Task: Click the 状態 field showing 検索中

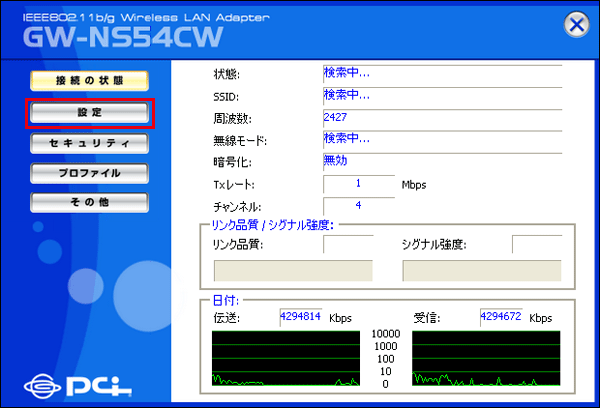Action: (x=442, y=73)
